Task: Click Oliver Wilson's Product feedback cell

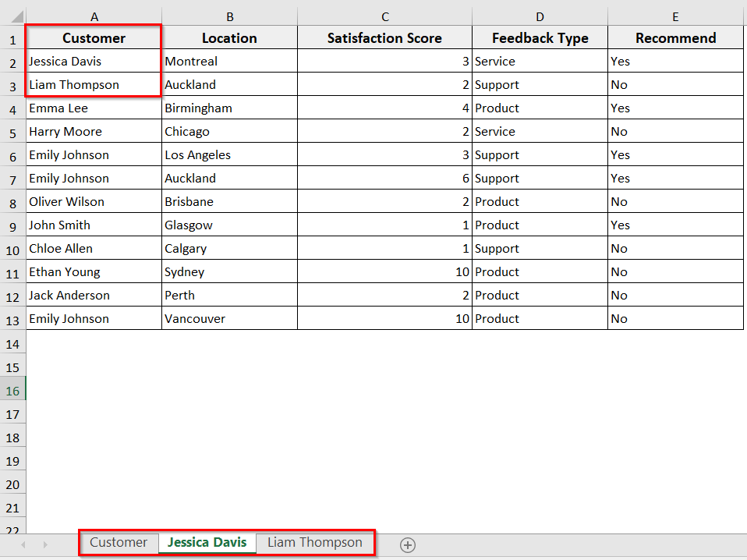Action: pos(540,201)
